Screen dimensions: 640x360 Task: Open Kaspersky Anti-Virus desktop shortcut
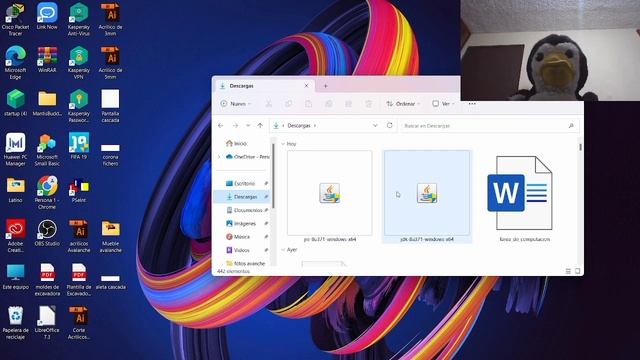79,20
